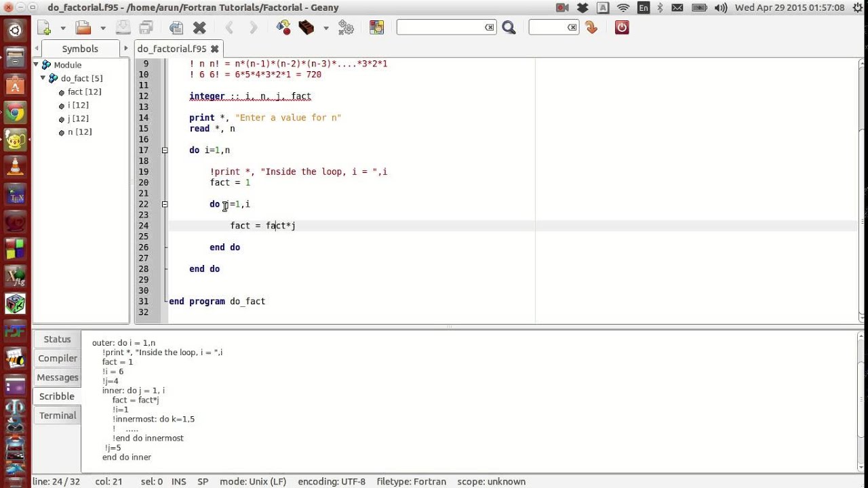This screenshot has width=868, height=488.
Task: Select the do_factorial.f95 document tab
Action: pyautogui.click(x=172, y=49)
